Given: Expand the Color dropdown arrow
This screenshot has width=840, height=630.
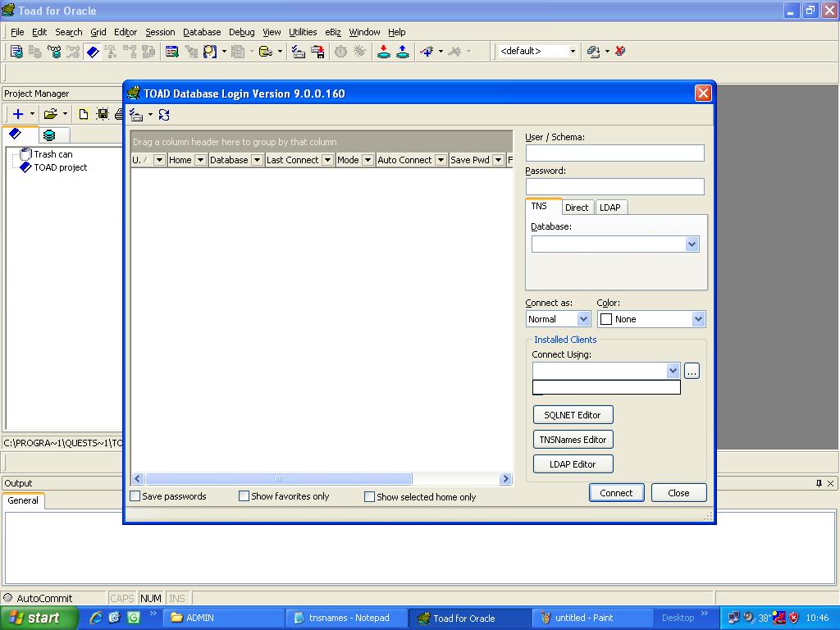Looking at the screenshot, I should (698, 319).
